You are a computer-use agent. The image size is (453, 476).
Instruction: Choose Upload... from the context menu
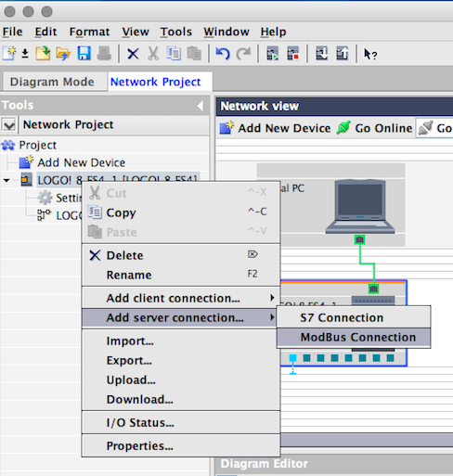pyautogui.click(x=181, y=380)
